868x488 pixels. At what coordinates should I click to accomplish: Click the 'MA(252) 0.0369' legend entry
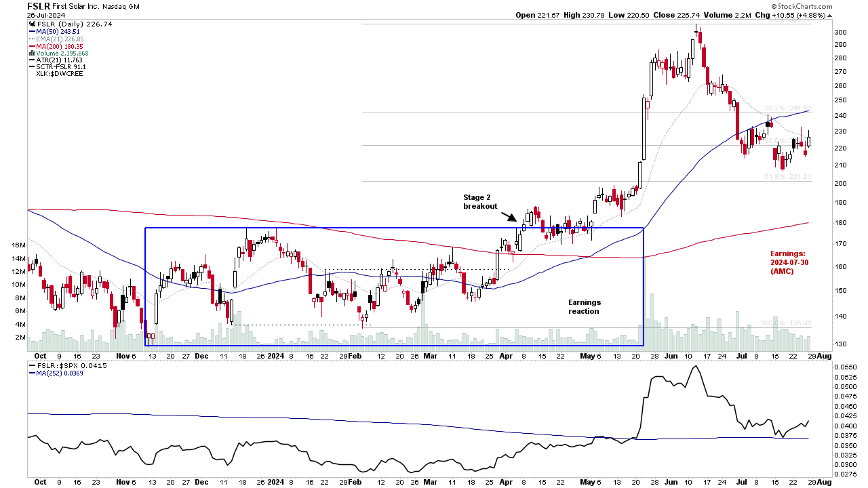point(61,373)
